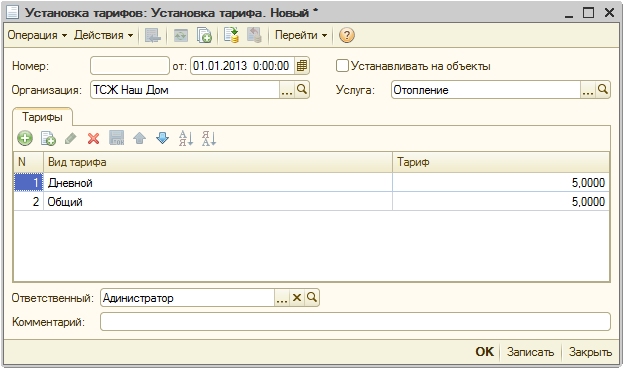Open selection list for Услуга field
Viewport: 623px width, 368px height.
coord(588,90)
